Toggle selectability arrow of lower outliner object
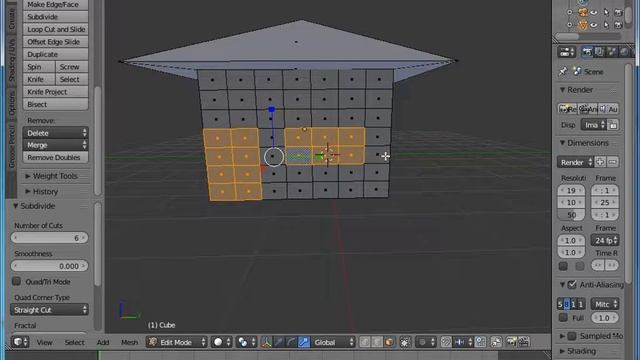This screenshot has width=640, height=360. click(606, 25)
